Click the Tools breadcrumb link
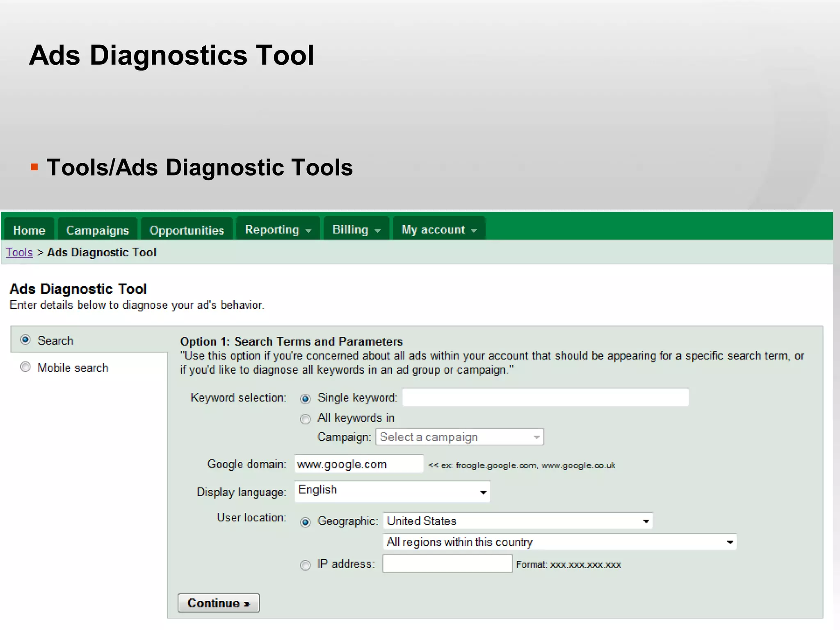The height and width of the screenshot is (630, 840). pos(19,252)
